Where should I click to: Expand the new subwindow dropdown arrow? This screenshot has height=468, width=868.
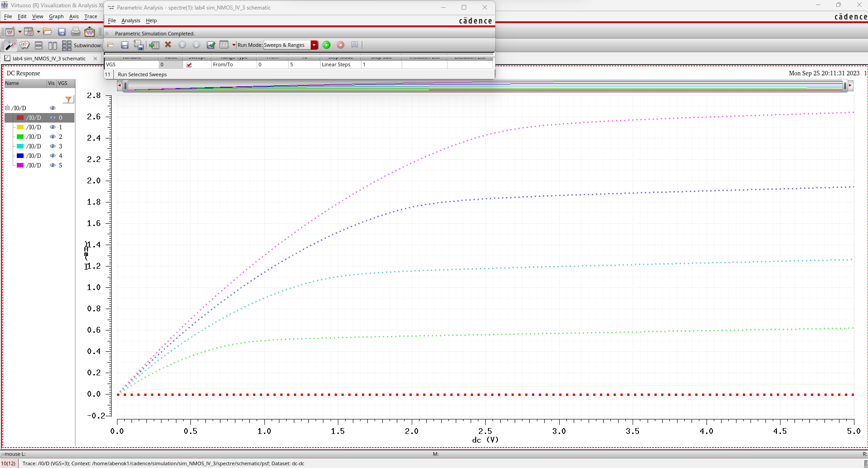coord(38,32)
